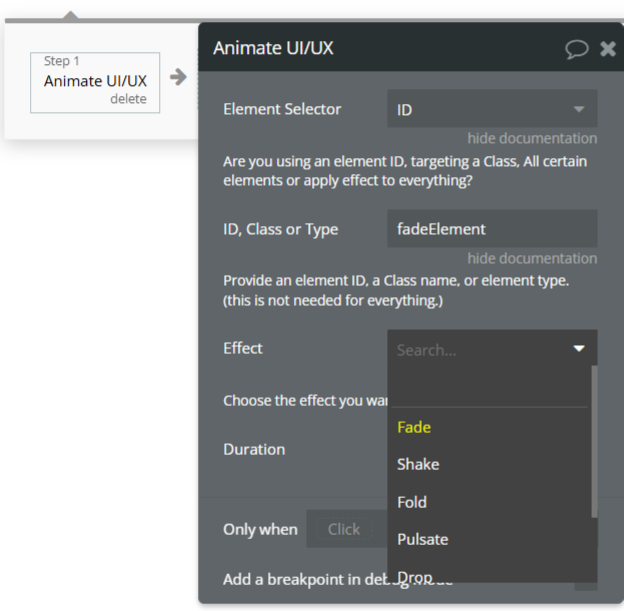The height and width of the screenshot is (611, 624).
Task: Select Fade from the effect list
Action: pos(414,427)
